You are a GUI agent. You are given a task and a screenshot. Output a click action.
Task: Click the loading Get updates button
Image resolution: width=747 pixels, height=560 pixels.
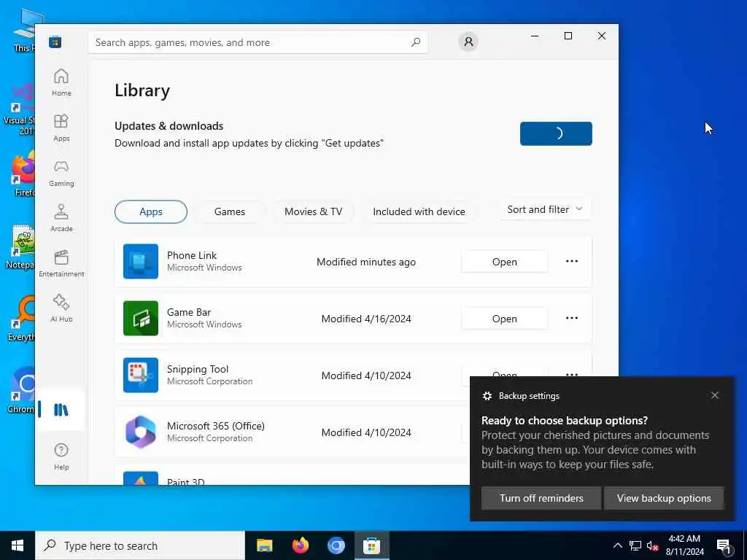click(x=556, y=134)
